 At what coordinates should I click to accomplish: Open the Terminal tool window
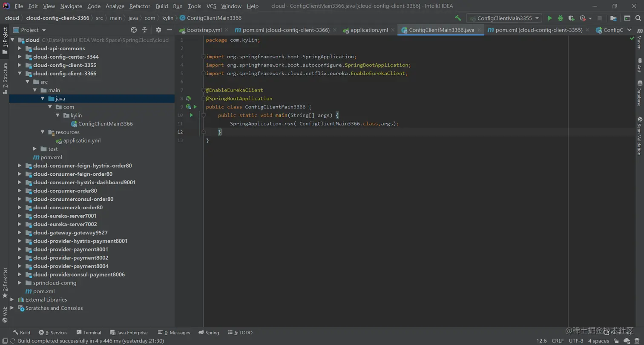(89, 333)
